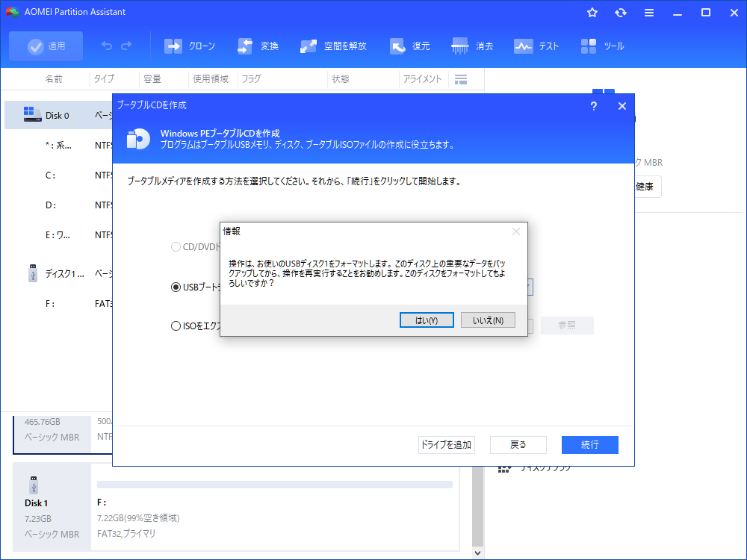
Task: Decline format with いいえ(N) button
Action: point(488,320)
